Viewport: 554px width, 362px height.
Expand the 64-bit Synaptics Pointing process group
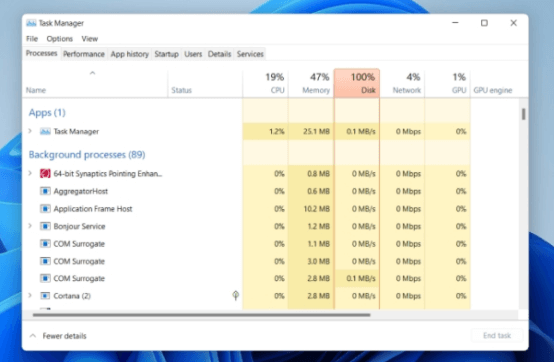(x=30, y=173)
